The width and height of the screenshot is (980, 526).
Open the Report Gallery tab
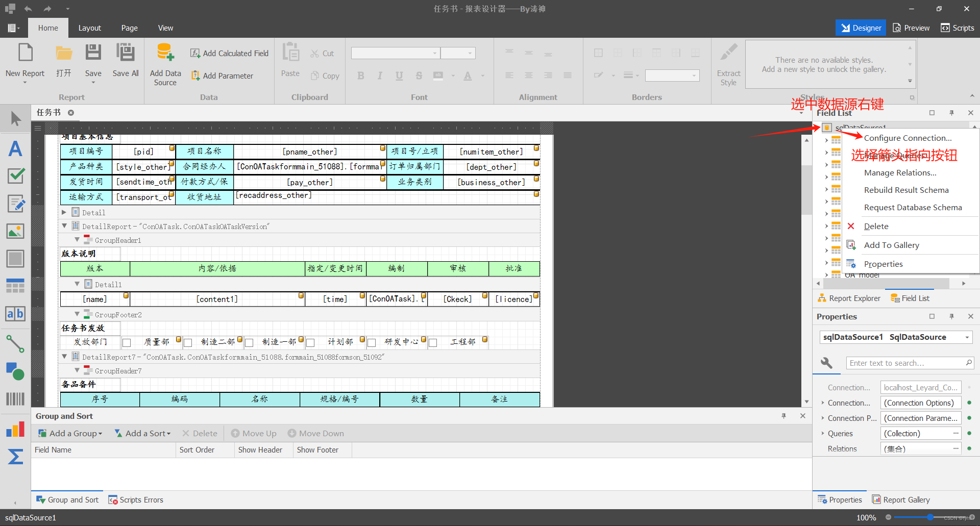point(901,499)
